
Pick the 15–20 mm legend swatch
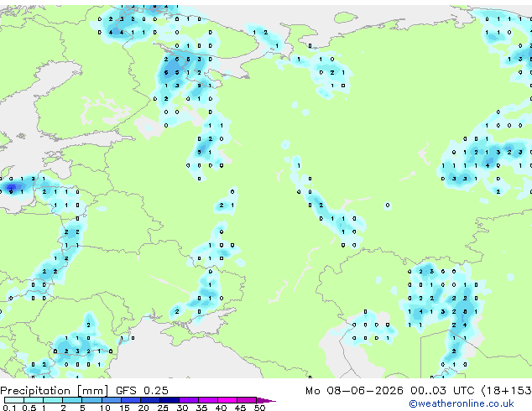point(130,400)
